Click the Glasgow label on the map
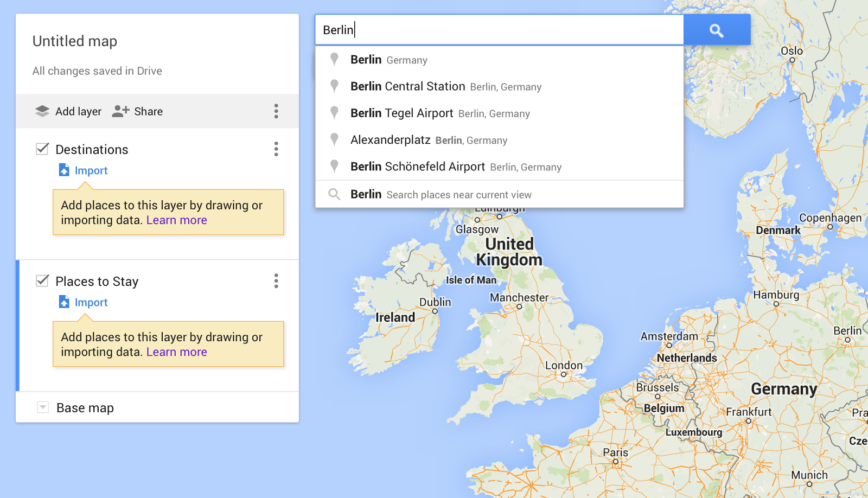This screenshot has width=868, height=498. point(477,229)
